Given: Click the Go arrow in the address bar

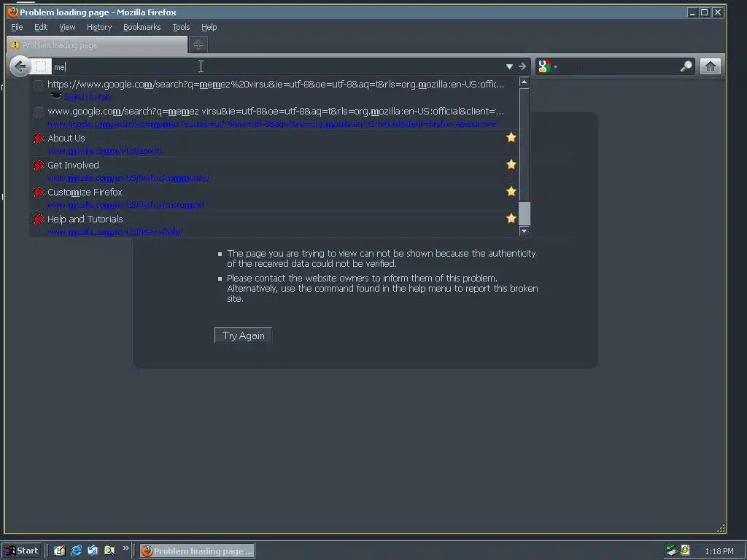Looking at the screenshot, I should (522, 66).
